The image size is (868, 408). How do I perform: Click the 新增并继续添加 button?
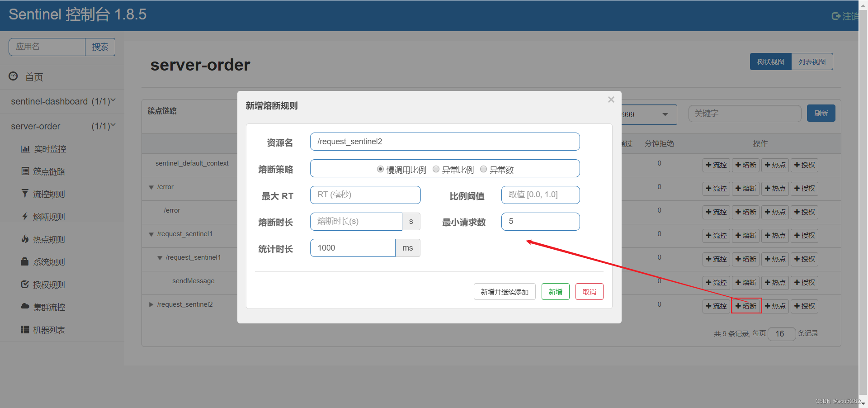[505, 292]
